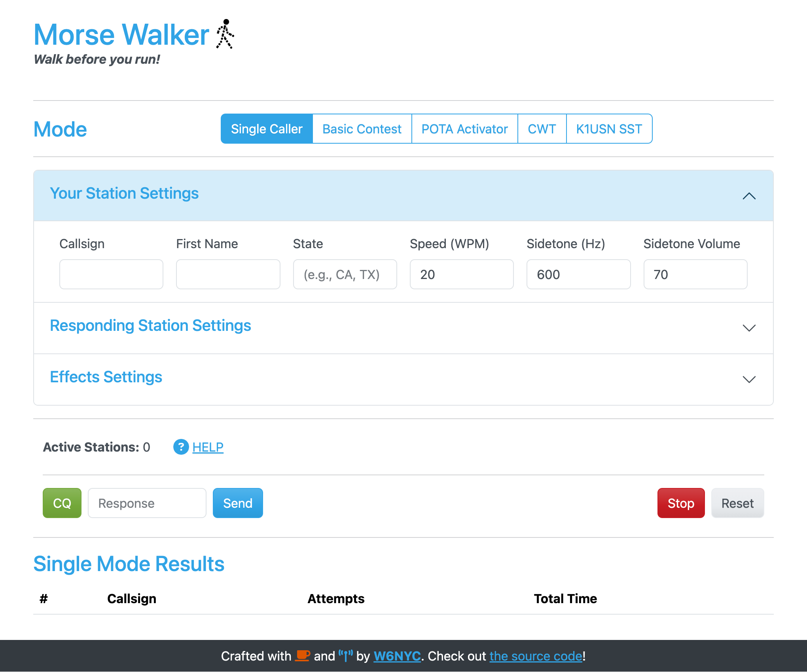Switch to CWT mode
The width and height of the screenshot is (807, 672).
pyautogui.click(x=542, y=129)
